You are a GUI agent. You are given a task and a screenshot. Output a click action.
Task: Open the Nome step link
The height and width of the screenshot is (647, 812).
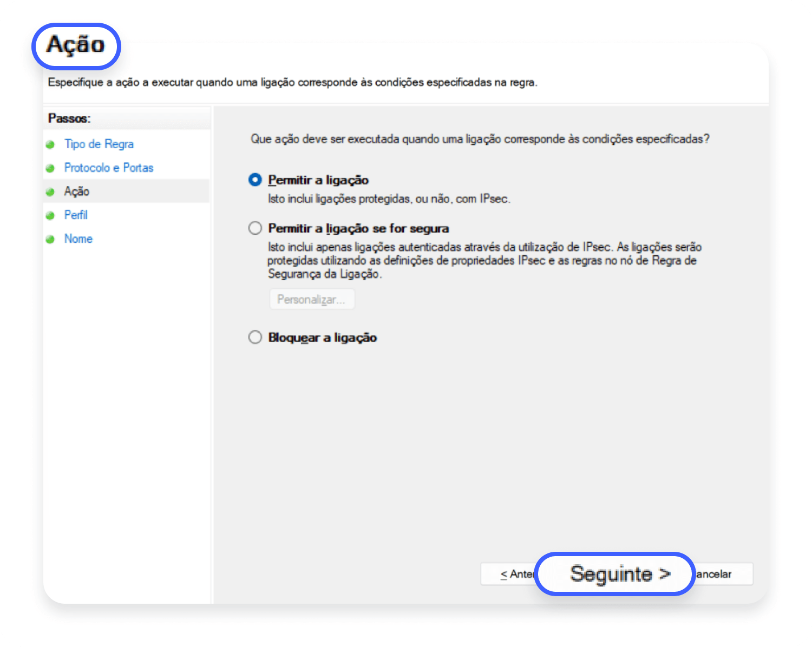click(78, 239)
